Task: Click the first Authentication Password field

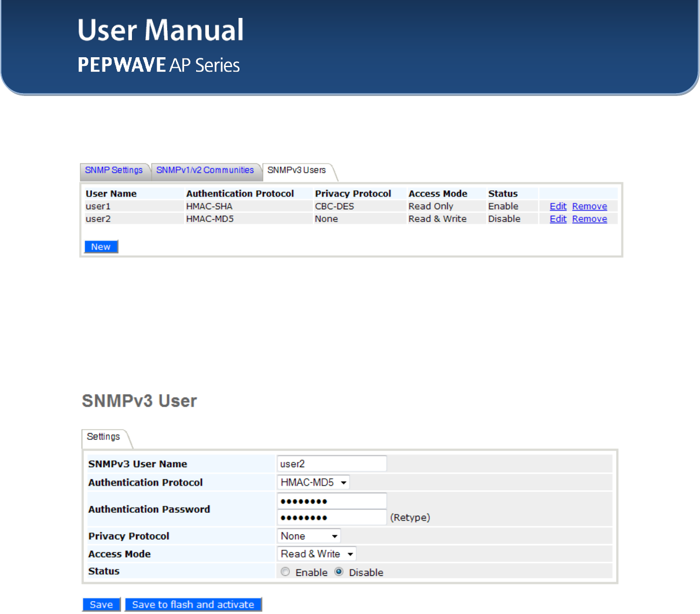Action: 331,501
